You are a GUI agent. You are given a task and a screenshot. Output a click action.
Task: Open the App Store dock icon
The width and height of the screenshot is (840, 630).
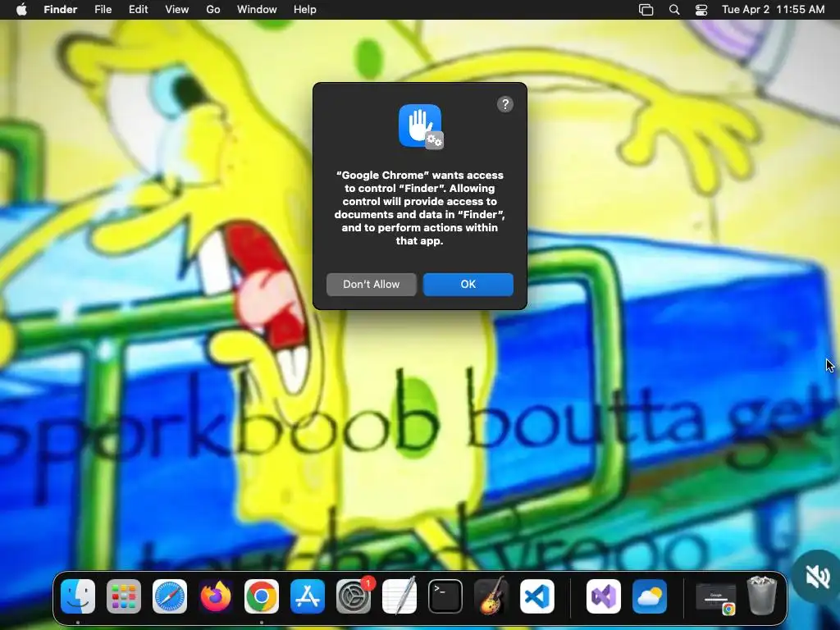point(308,596)
